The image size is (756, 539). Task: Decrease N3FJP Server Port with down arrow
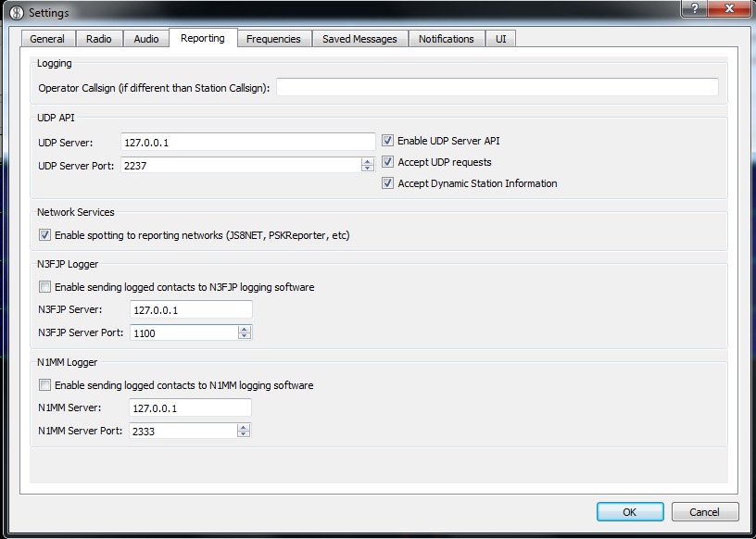(x=244, y=336)
